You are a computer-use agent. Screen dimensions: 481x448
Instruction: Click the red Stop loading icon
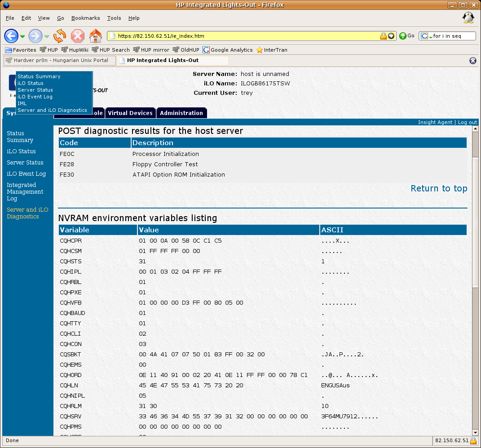tap(78, 36)
